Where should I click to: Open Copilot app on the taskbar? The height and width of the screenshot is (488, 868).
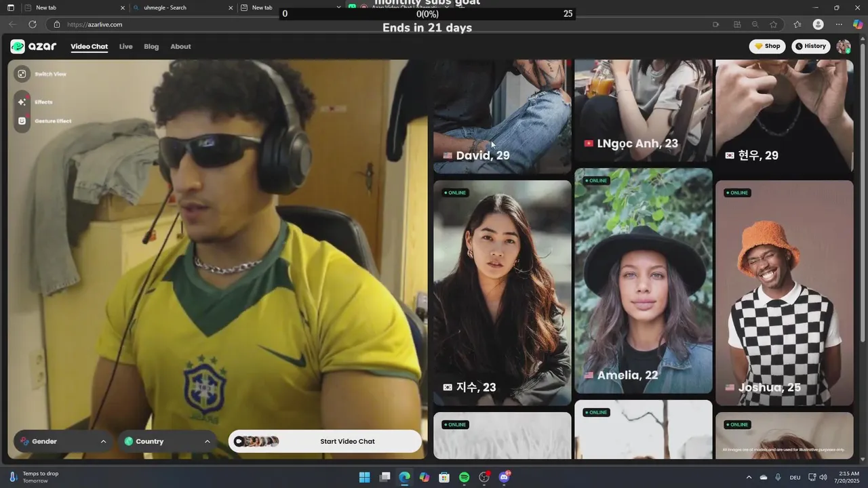coord(425,477)
